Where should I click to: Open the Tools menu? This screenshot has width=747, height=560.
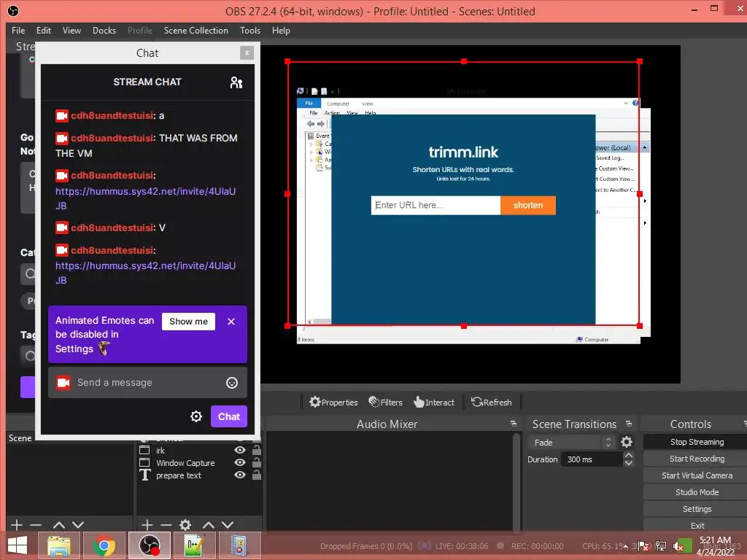point(250,31)
